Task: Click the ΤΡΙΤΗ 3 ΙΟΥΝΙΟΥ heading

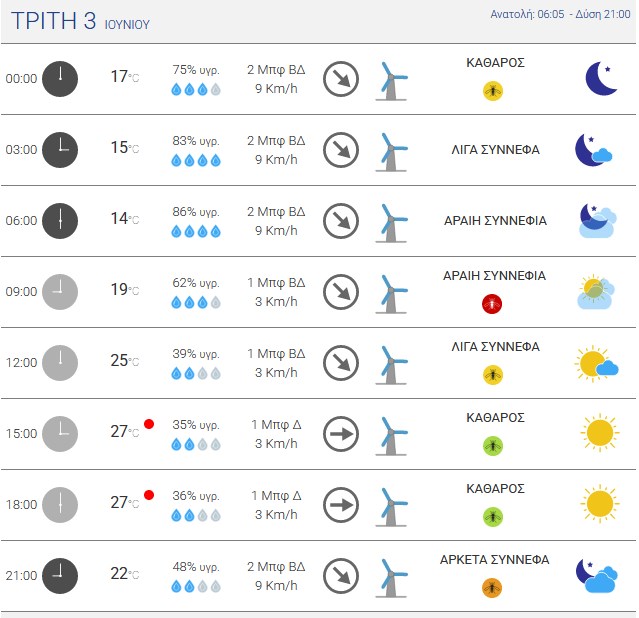Action: pos(80,21)
